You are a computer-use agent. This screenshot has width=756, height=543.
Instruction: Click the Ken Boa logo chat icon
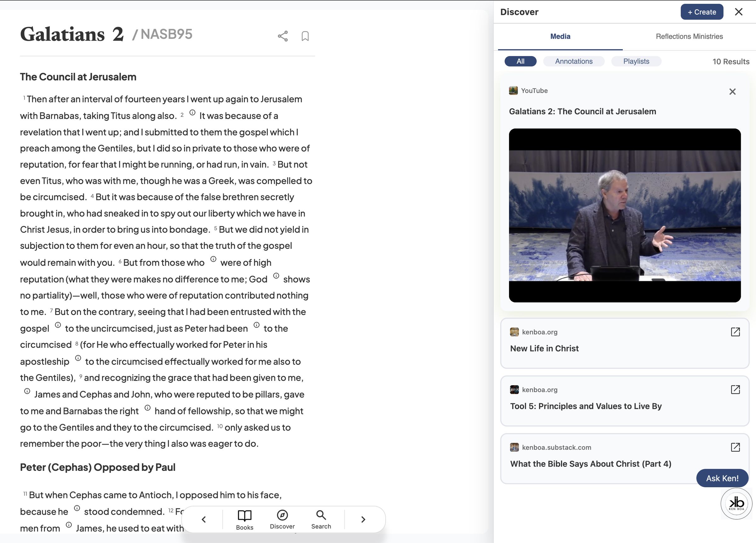[x=736, y=504]
